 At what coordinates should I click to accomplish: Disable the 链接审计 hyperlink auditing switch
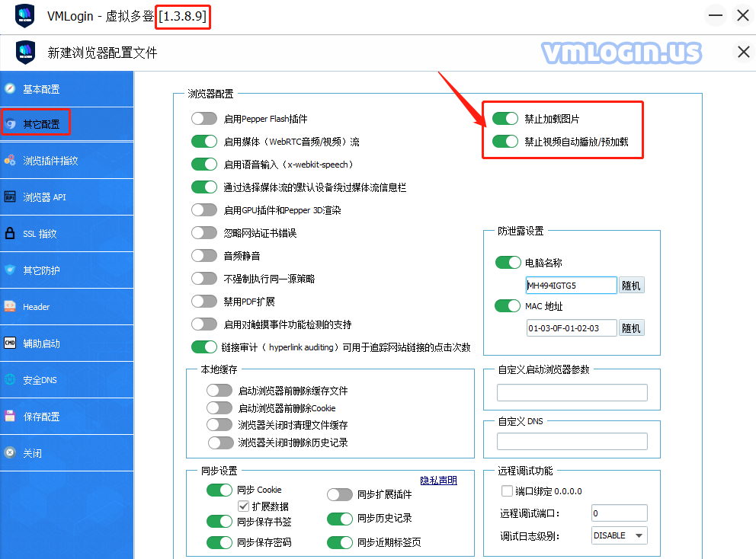coord(204,347)
